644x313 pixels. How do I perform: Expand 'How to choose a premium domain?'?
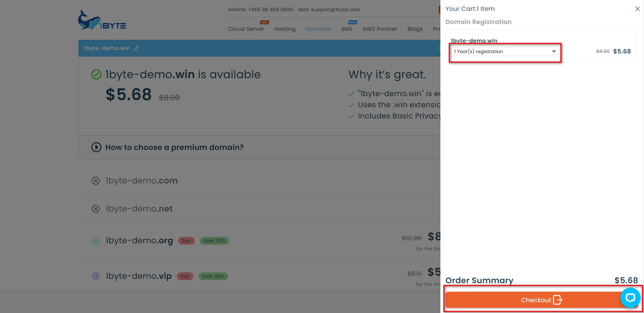(x=174, y=147)
